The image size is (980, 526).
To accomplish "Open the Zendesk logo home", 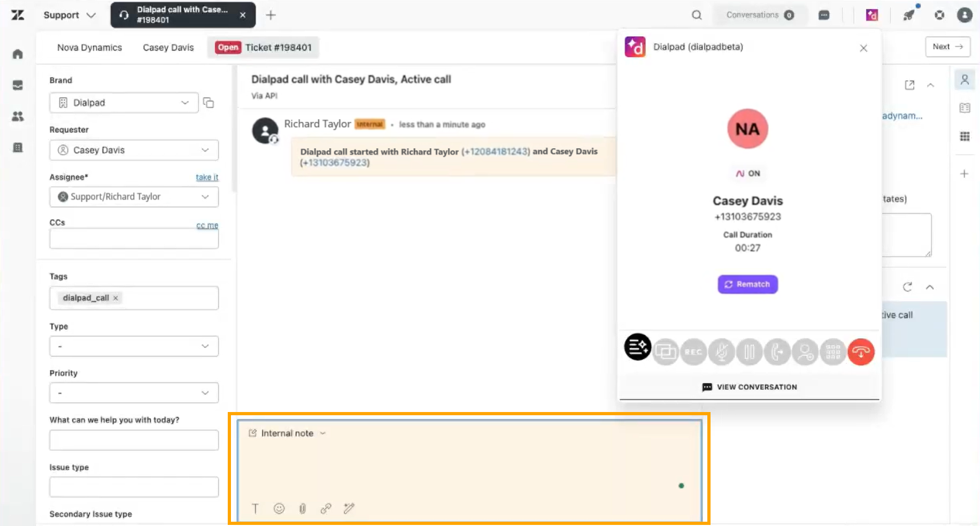I will click(x=18, y=15).
